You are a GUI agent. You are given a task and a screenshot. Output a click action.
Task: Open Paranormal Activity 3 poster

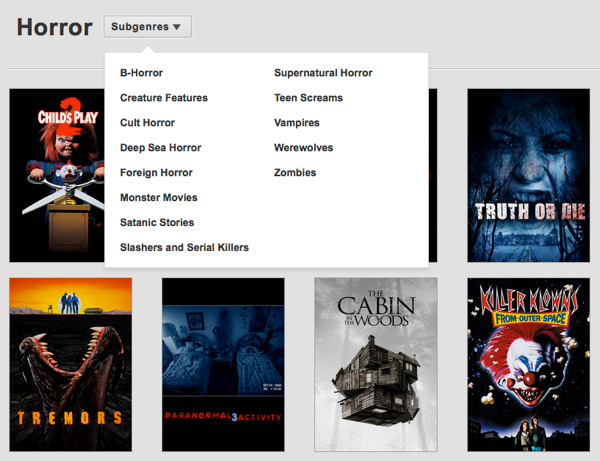[223, 365]
